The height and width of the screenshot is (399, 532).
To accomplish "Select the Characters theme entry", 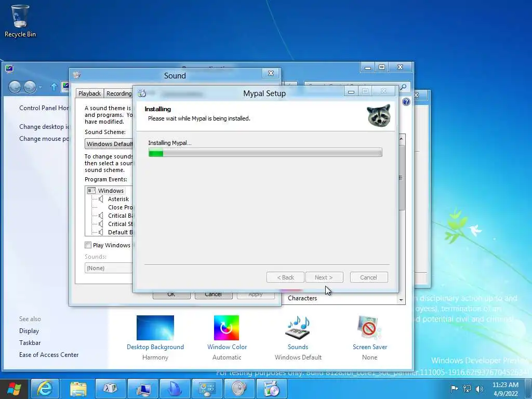I will point(302,298).
